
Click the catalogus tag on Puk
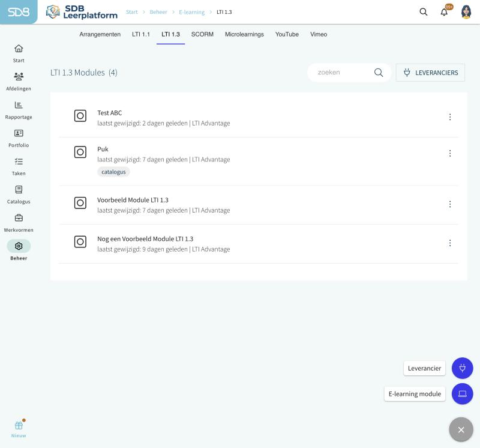113,172
